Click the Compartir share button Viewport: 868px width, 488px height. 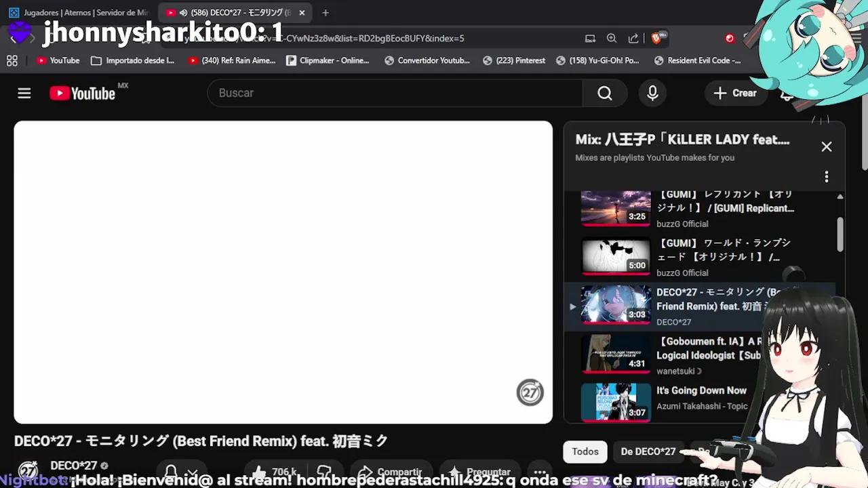pyautogui.click(x=390, y=472)
